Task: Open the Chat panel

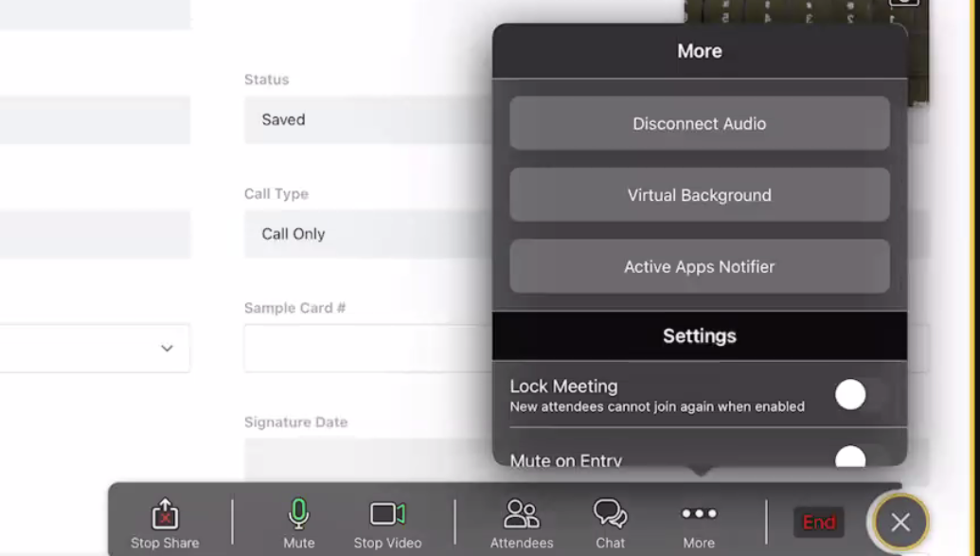Action: 610,514
